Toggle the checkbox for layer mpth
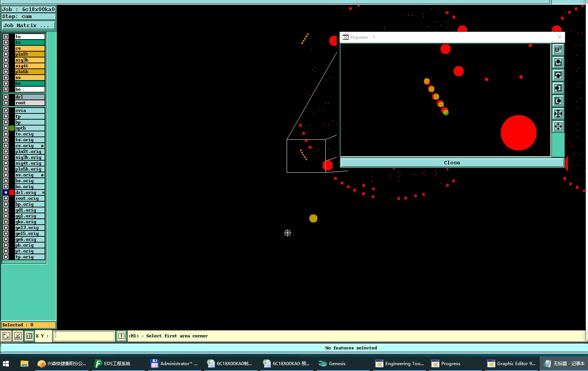 pyautogui.click(x=6, y=128)
